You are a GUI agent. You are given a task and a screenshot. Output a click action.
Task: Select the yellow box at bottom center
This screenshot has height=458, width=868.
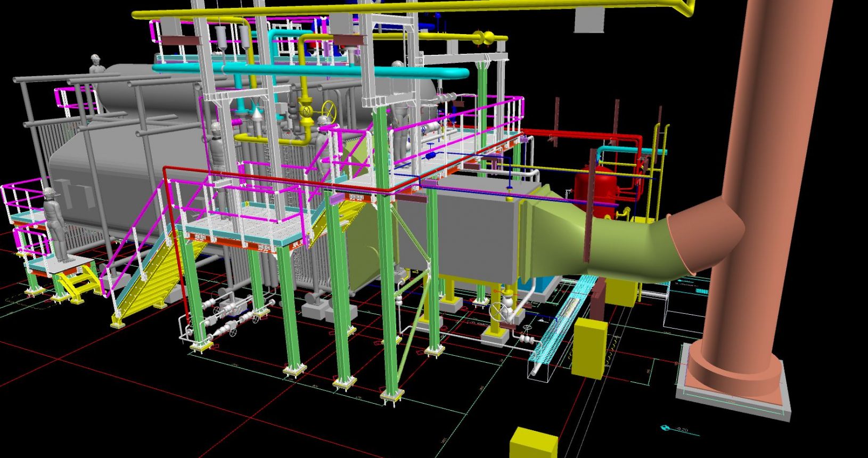pos(534,443)
